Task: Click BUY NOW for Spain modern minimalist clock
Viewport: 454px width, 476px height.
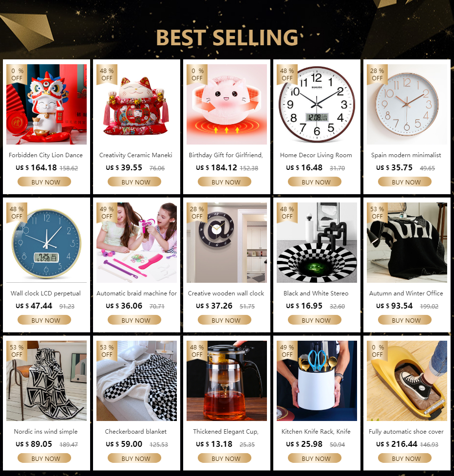Action: [x=405, y=182]
